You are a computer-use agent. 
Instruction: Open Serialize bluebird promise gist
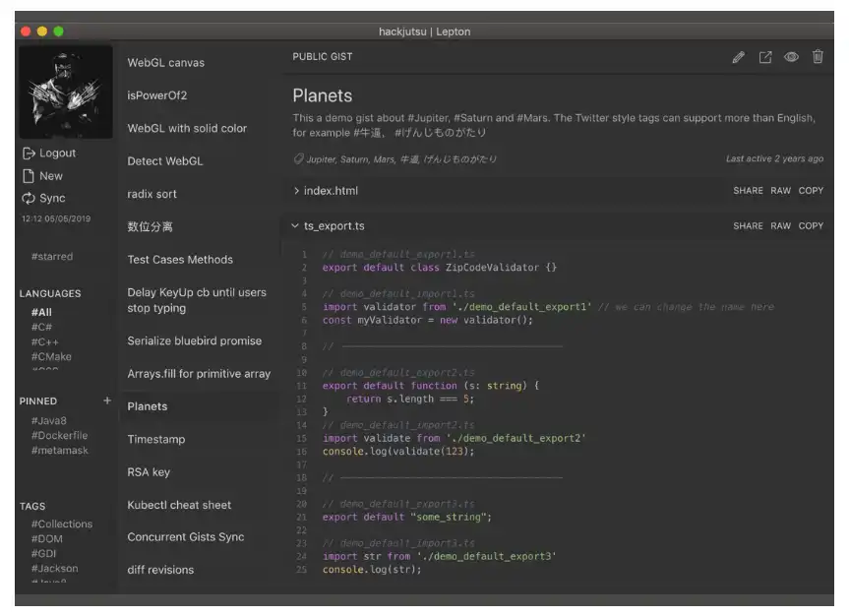[x=195, y=340]
